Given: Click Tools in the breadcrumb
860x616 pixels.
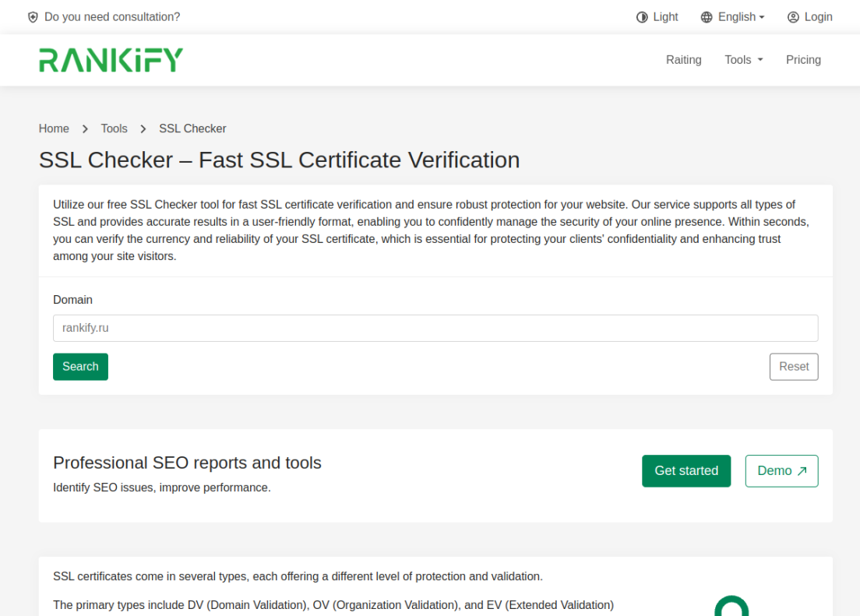Looking at the screenshot, I should click(114, 128).
